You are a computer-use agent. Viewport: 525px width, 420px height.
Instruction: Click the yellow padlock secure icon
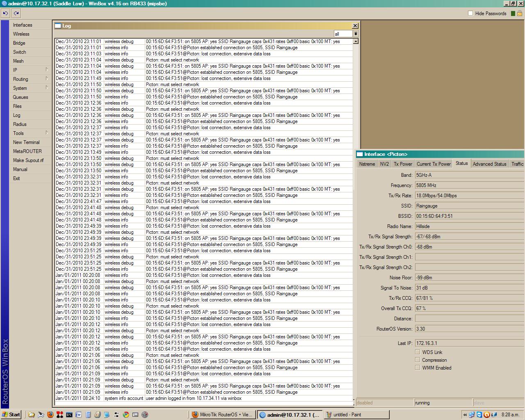click(519, 14)
